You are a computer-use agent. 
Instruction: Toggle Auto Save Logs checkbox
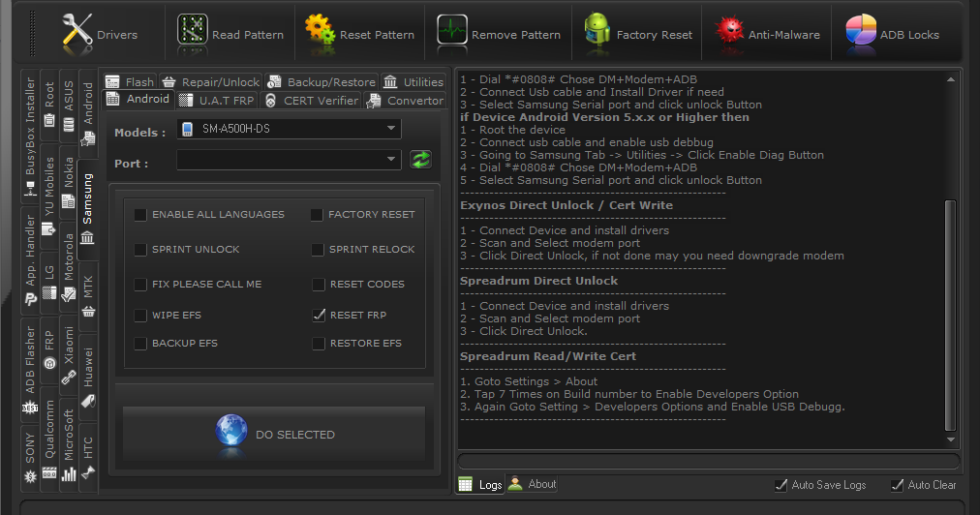click(781, 485)
